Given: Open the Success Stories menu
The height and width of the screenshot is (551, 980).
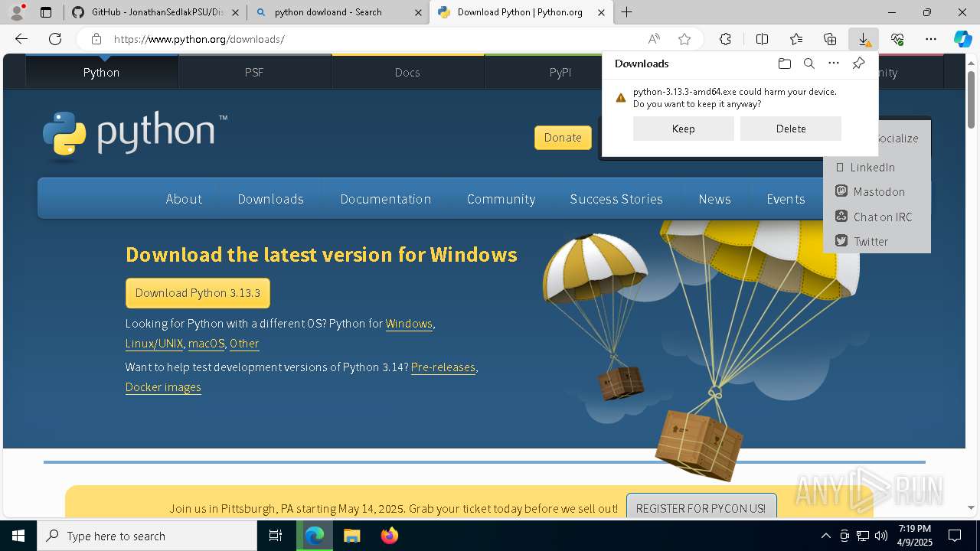Looking at the screenshot, I should pyautogui.click(x=616, y=199).
